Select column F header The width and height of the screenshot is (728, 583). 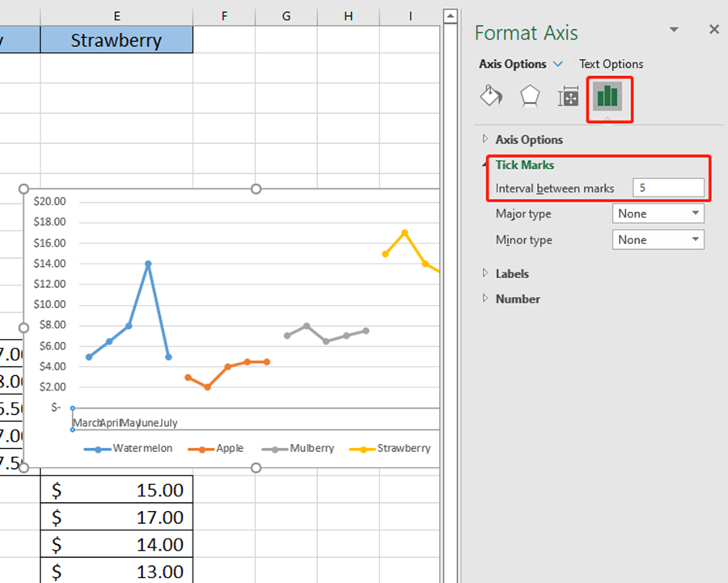coord(224,16)
